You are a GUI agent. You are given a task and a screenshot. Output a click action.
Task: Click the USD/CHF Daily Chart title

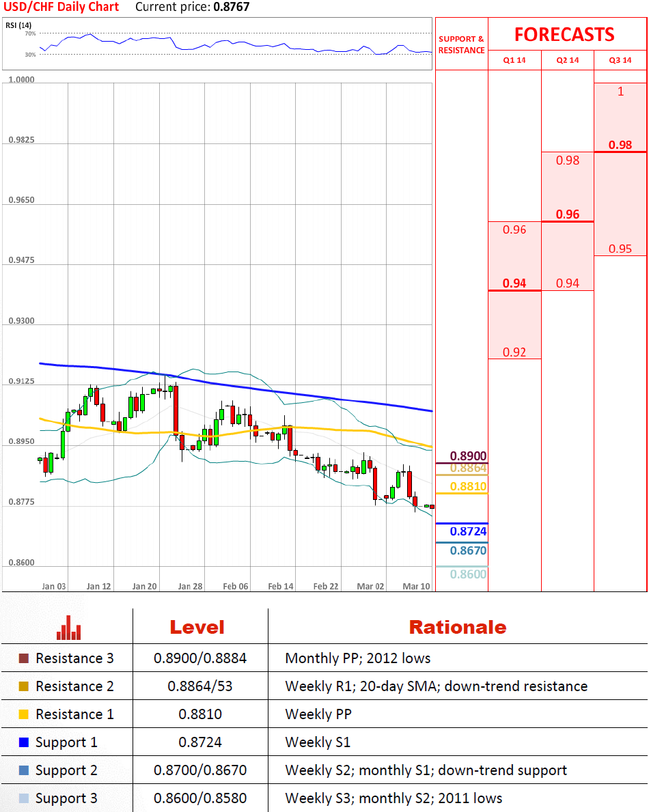61,8
